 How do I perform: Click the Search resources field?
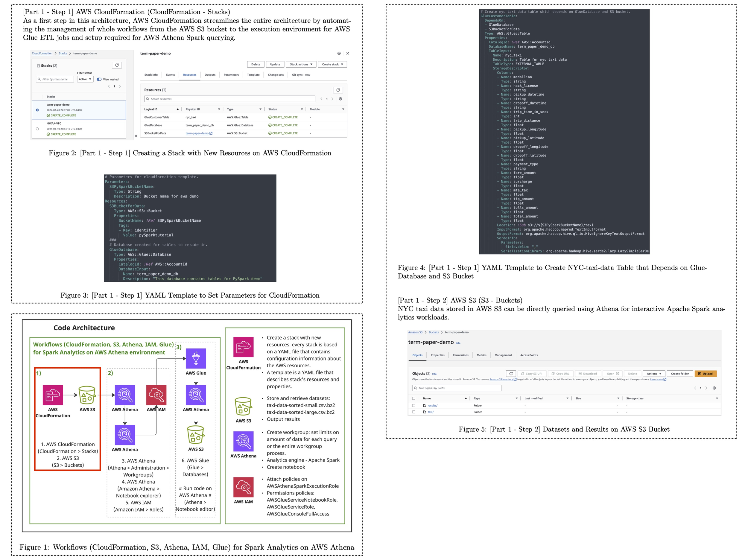click(x=229, y=99)
